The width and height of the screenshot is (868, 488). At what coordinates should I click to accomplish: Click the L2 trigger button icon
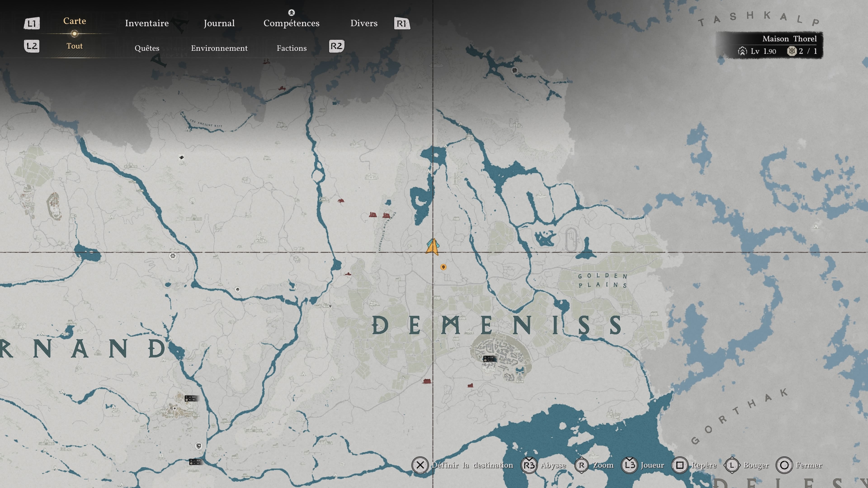pos(32,46)
